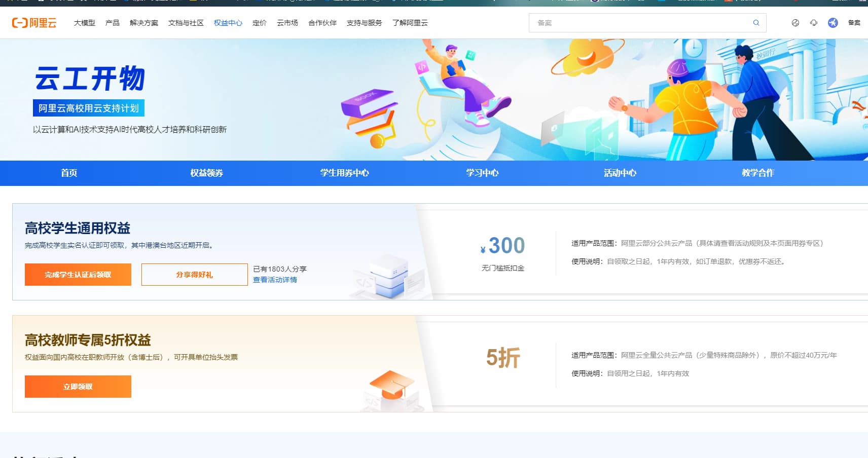The width and height of the screenshot is (868, 458).
Task: Open the headset customer service icon
Action: 814,23
